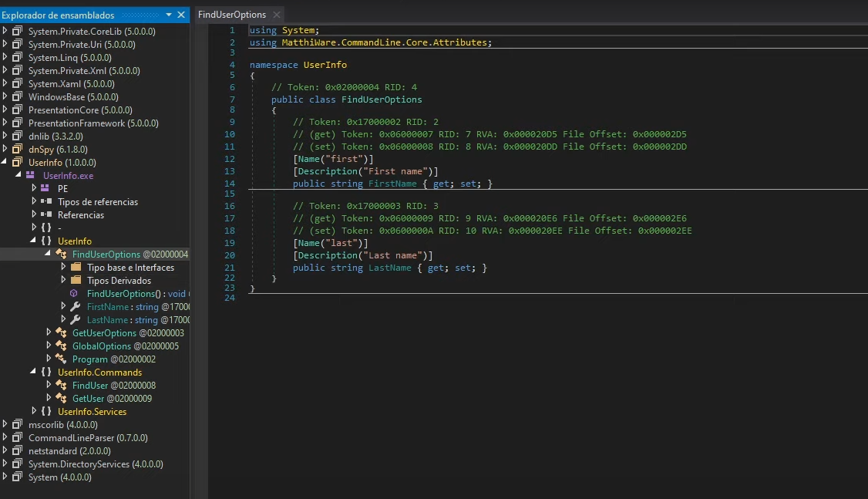Collapse the UserInfo (1.0.0.0) assembly node
868x499 pixels.
(x=5, y=162)
